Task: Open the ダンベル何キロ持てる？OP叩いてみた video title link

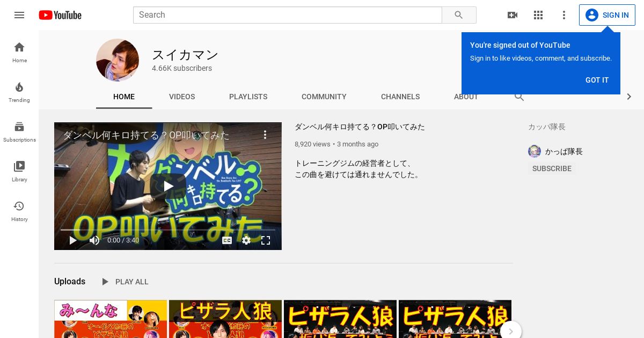Action: point(360,127)
